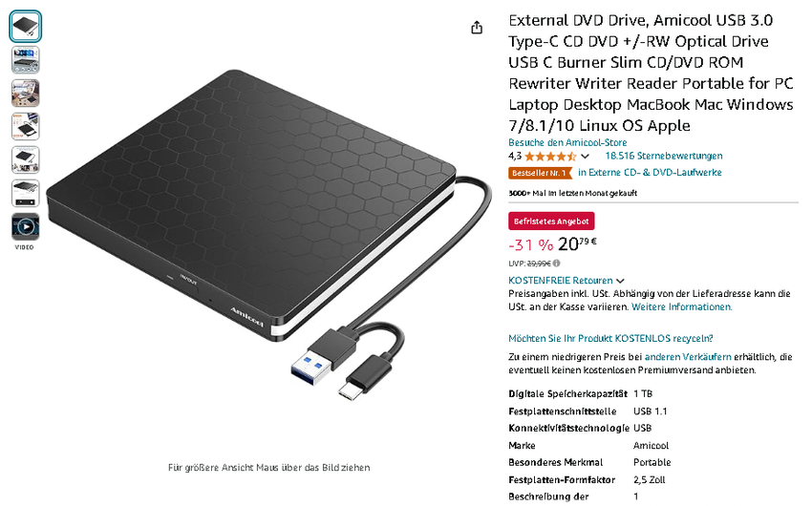Open the product video thumbnail
Screen dimensions: 812x506
point(26,226)
